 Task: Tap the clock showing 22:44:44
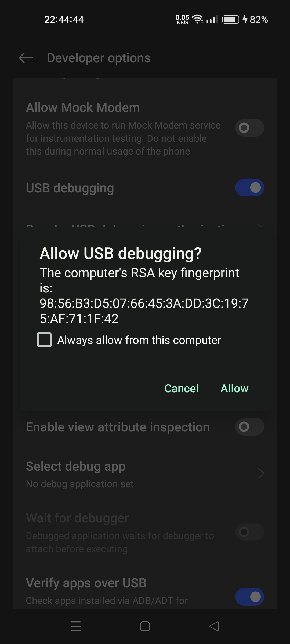click(64, 20)
